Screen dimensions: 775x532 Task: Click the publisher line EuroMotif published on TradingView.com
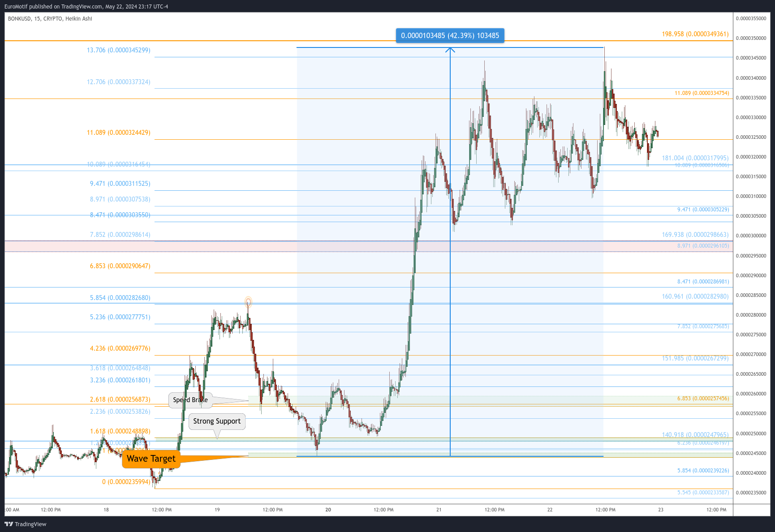(86, 6)
